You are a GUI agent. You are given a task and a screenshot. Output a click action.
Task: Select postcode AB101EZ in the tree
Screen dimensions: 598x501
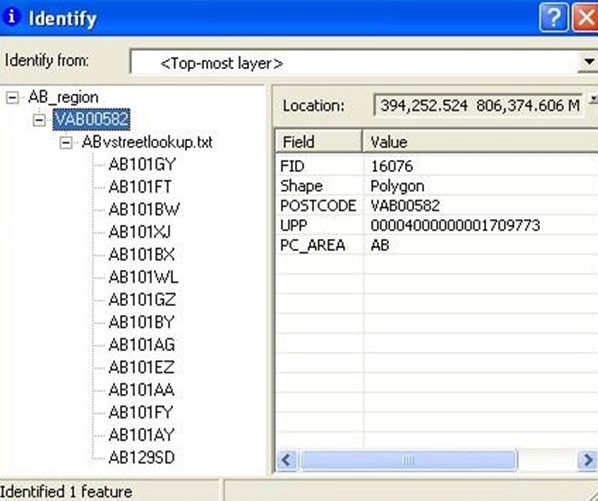[x=141, y=368]
